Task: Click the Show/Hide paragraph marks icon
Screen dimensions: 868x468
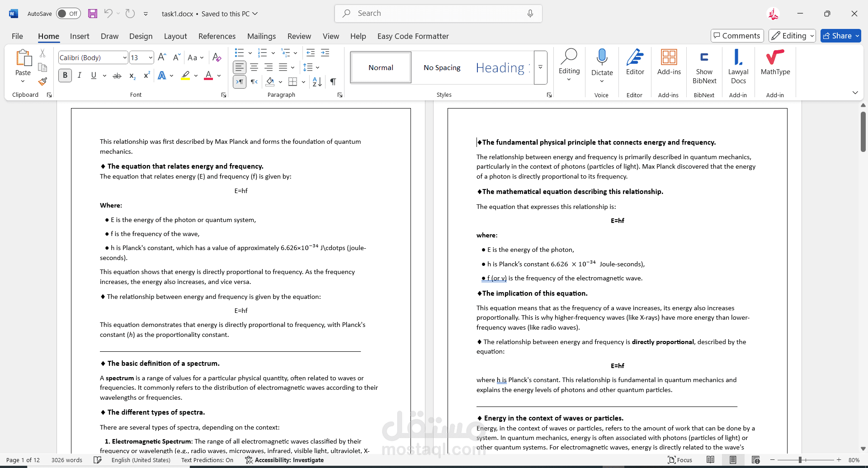Action: tap(333, 82)
